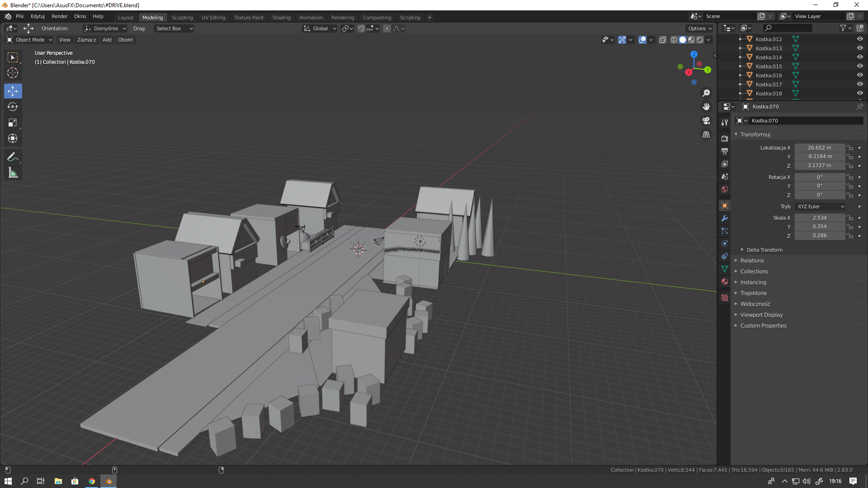The height and width of the screenshot is (488, 868).
Task: Edit object name field Kostka.070
Action: (806, 121)
